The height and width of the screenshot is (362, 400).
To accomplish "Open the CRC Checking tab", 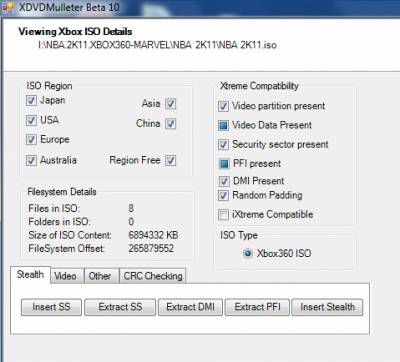I will click(153, 276).
